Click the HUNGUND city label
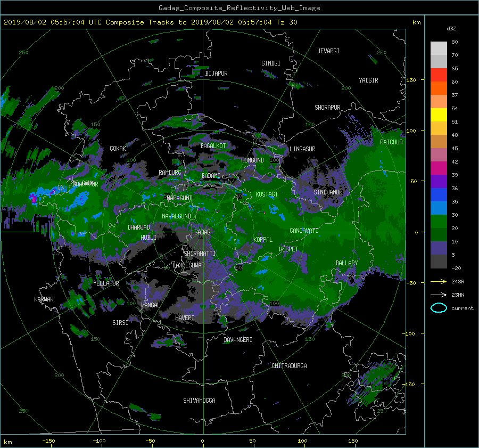479x448 pixels. [x=252, y=160]
